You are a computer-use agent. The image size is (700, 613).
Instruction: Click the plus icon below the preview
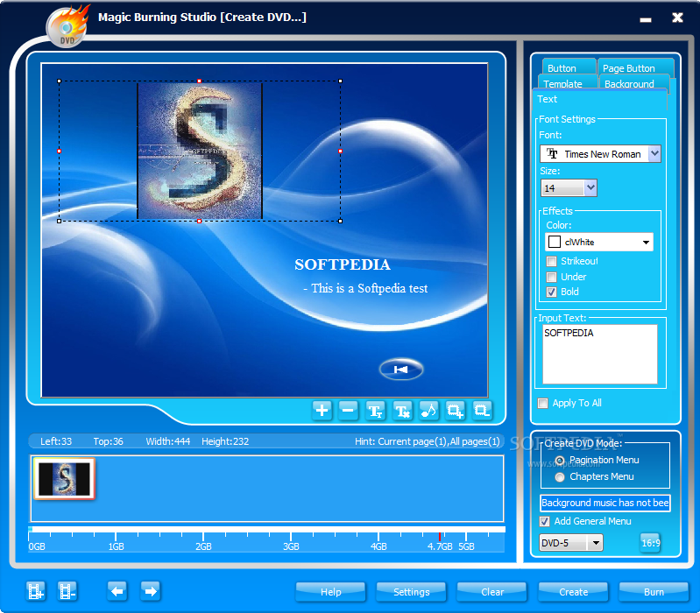pyautogui.click(x=322, y=410)
